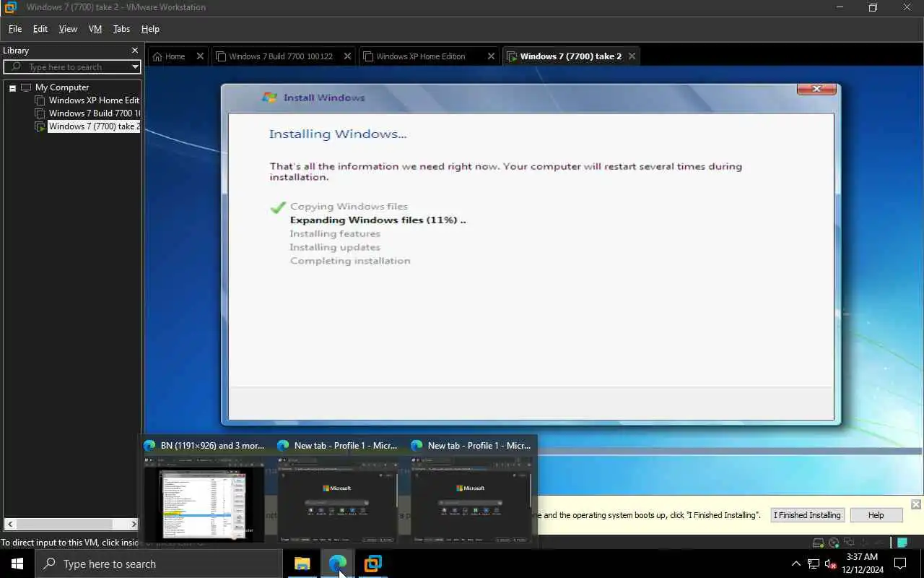Close the Library panel
Viewport: 924px width, 578px height.
[134, 51]
